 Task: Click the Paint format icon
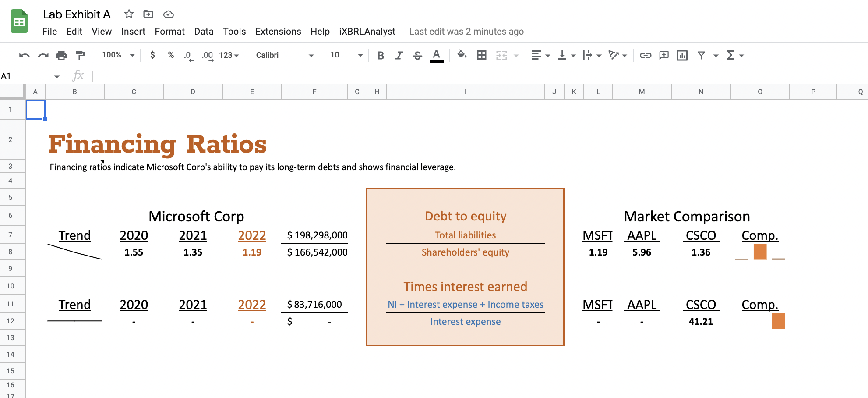(x=80, y=55)
